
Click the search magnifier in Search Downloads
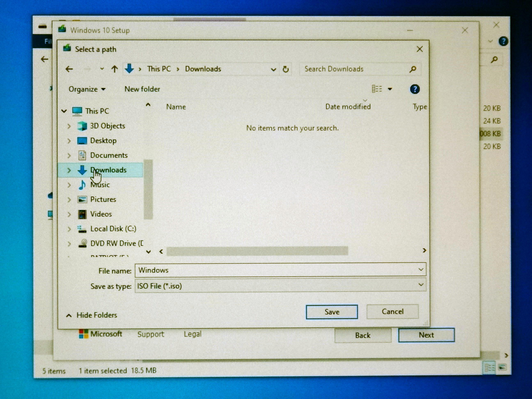413,69
